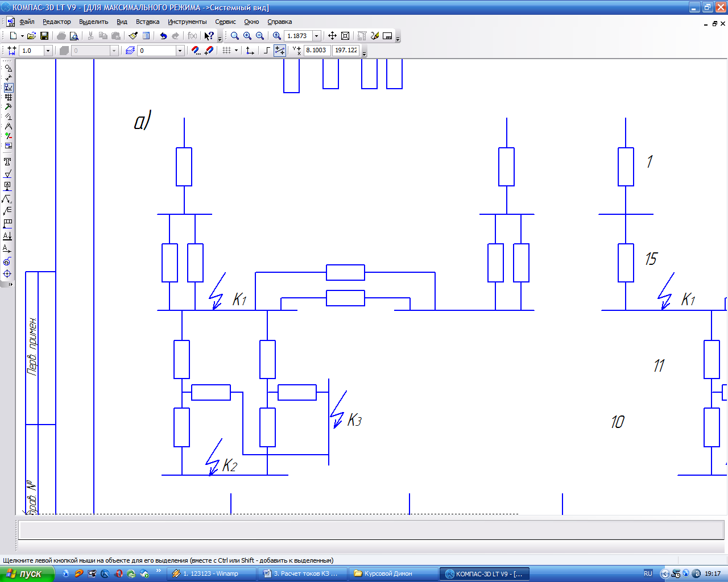Click the show all fit view icon
The width and height of the screenshot is (728, 582).
[345, 36]
